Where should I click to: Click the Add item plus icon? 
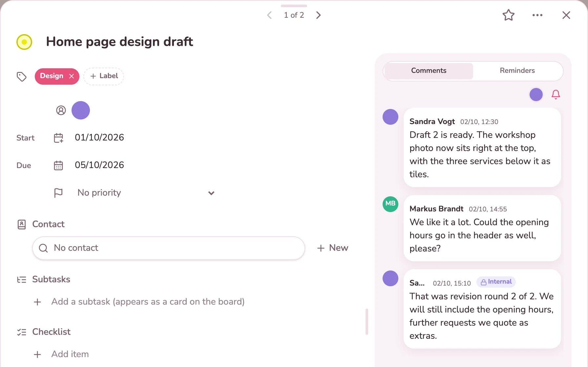coord(37,355)
